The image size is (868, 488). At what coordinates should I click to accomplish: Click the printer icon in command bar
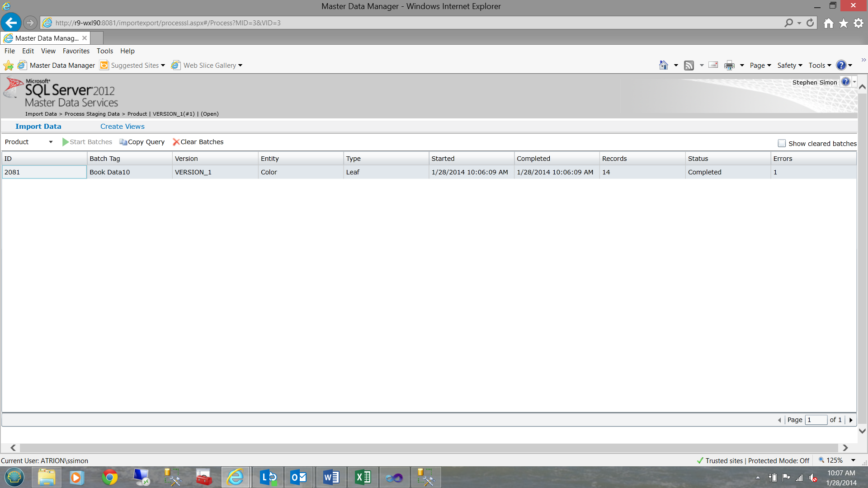point(729,66)
